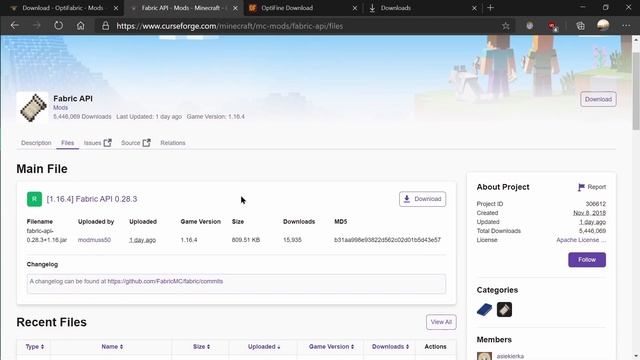Viewport: 640px width, 360px height.
Task: Click the MD5 hash value
Action: (x=387, y=240)
